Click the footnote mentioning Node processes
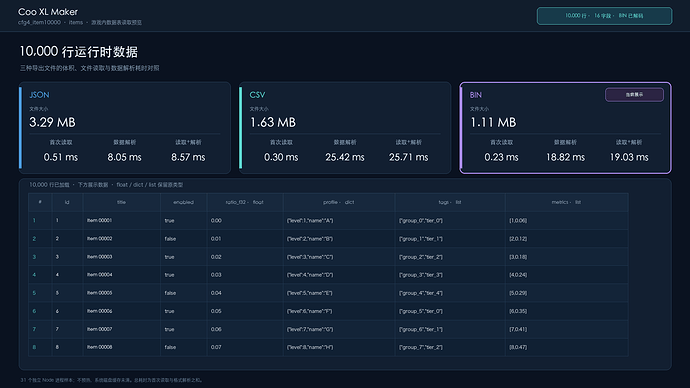Viewport: 690px width, 388px height. coord(111,380)
